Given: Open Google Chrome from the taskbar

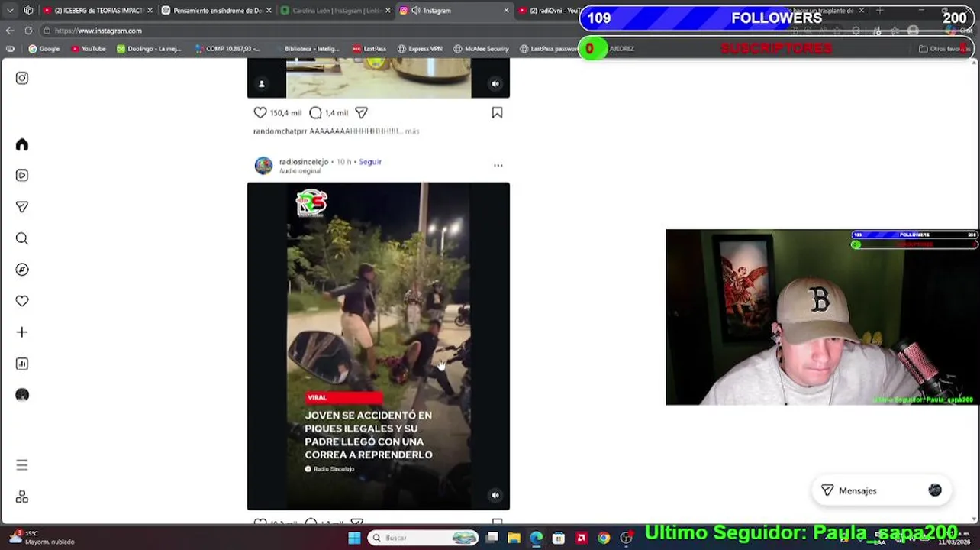Looking at the screenshot, I should click(x=604, y=538).
